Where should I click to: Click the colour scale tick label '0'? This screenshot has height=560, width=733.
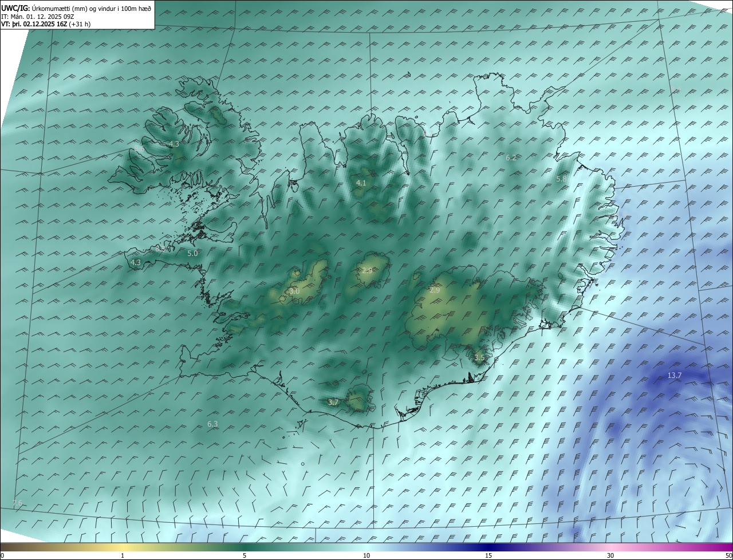(x=2, y=555)
